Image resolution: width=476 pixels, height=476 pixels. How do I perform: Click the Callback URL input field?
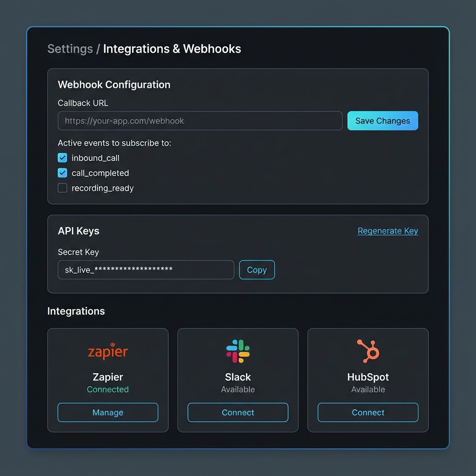click(200, 120)
